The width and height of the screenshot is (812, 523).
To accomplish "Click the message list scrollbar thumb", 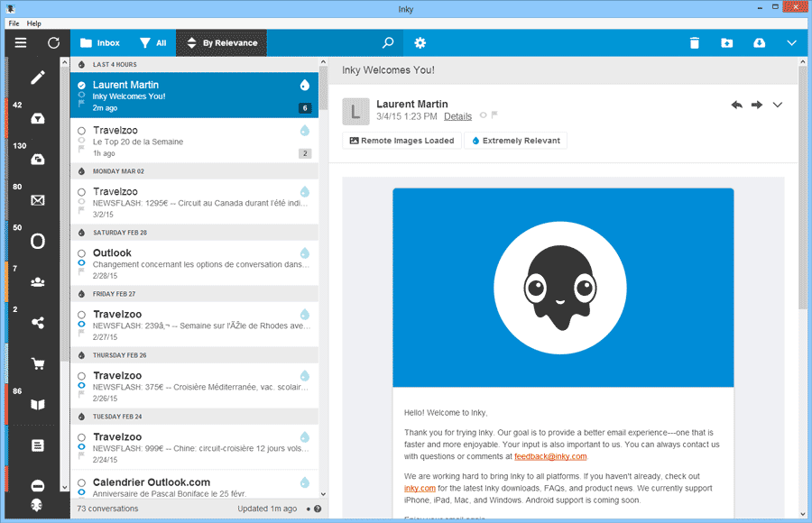I will coord(324,88).
